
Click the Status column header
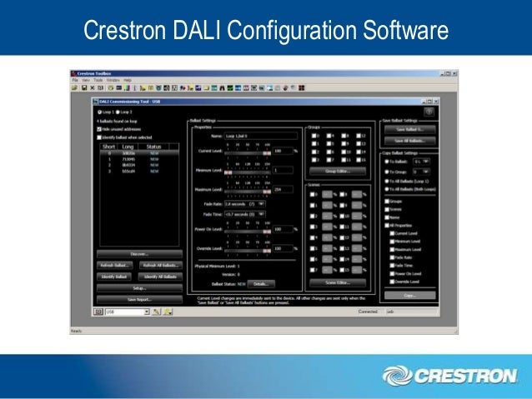click(153, 147)
